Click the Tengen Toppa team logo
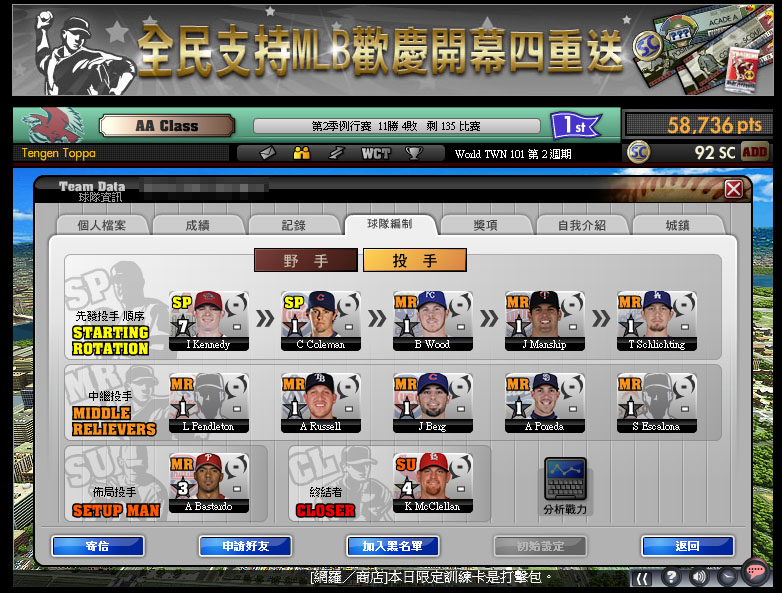 pyautogui.click(x=54, y=126)
